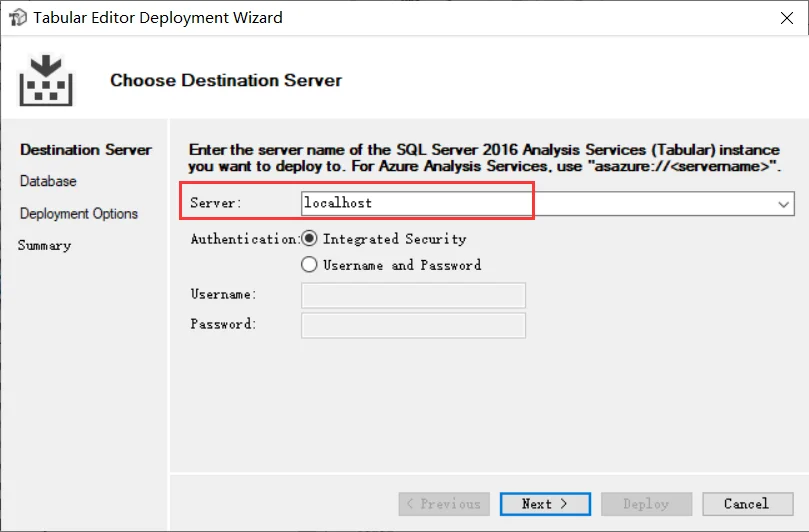Viewport: 809px width, 532px height.
Task: Go to the Deployment Options step
Action: pyautogui.click(x=78, y=214)
